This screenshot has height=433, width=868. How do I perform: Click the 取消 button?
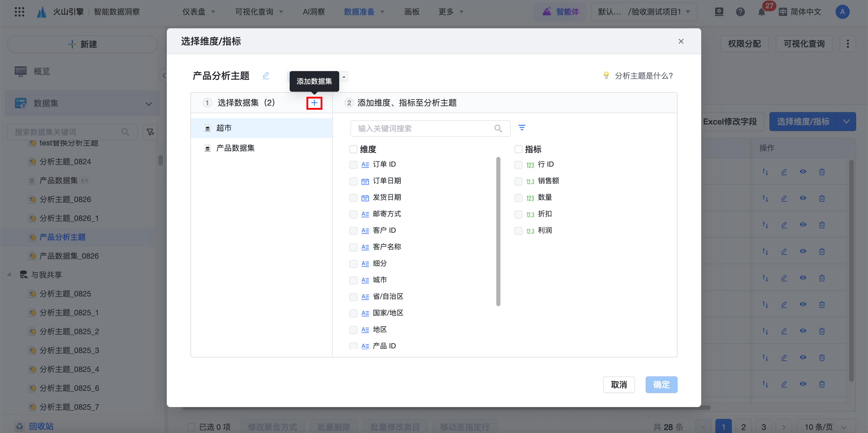(x=619, y=385)
